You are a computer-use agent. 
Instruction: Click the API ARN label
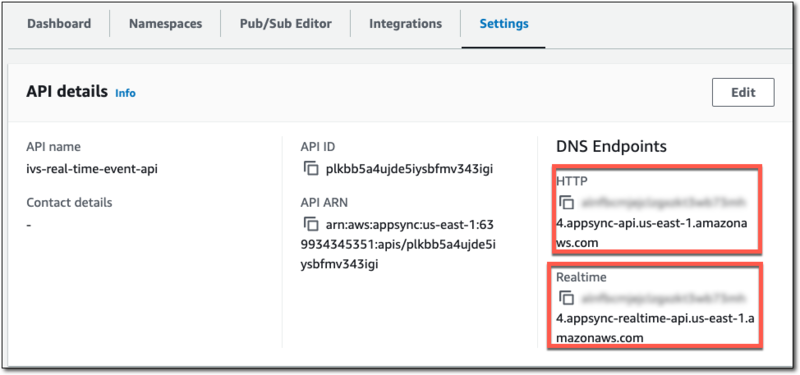pyautogui.click(x=324, y=203)
